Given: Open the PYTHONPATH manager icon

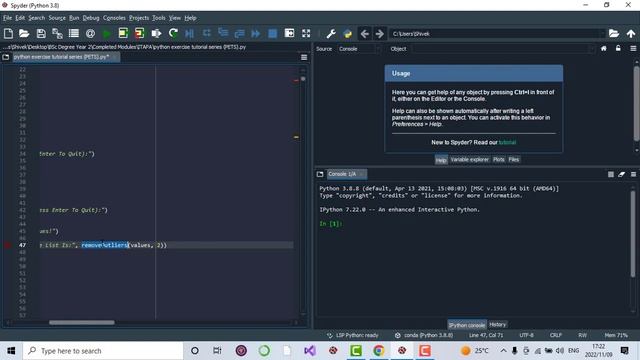Looking at the screenshot, I should click(x=348, y=33).
